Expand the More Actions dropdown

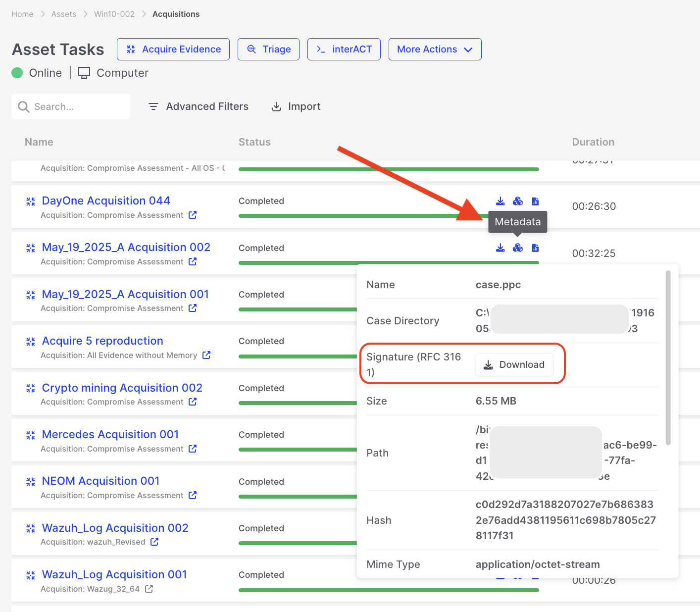pos(435,50)
